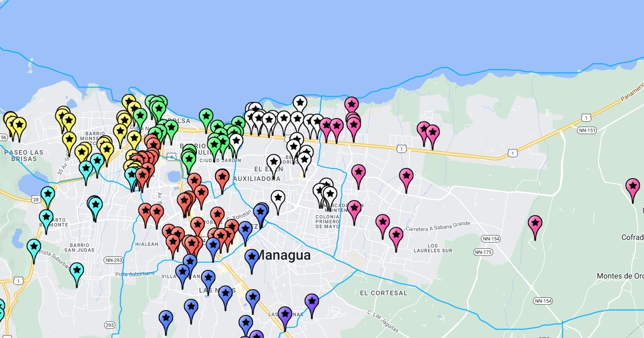Viewport: 644px width, 338px height.
Task: Click the Montes de Oro place label
Action: click(x=620, y=276)
